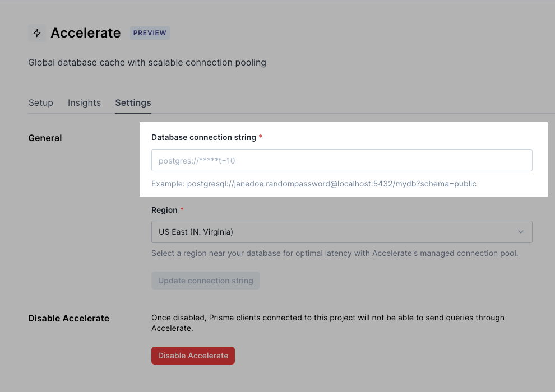Viewport: 555px width, 392px height.
Task: Open the Insights tab
Action: tap(84, 102)
